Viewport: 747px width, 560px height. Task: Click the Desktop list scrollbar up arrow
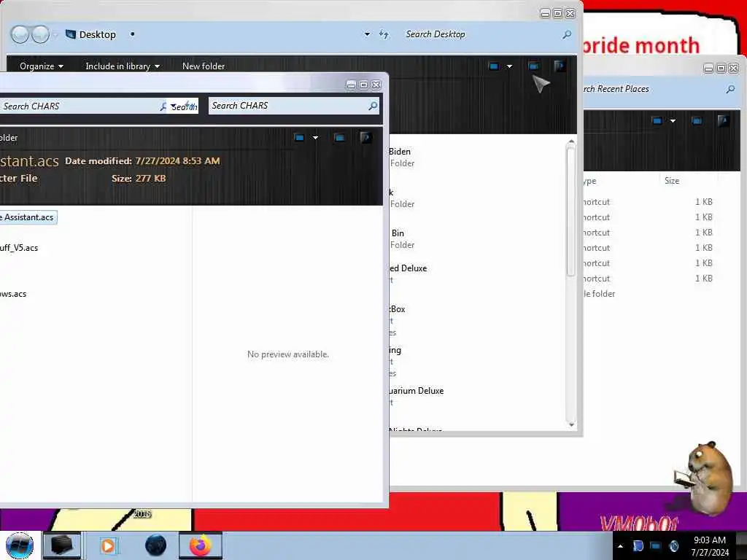pos(571,142)
